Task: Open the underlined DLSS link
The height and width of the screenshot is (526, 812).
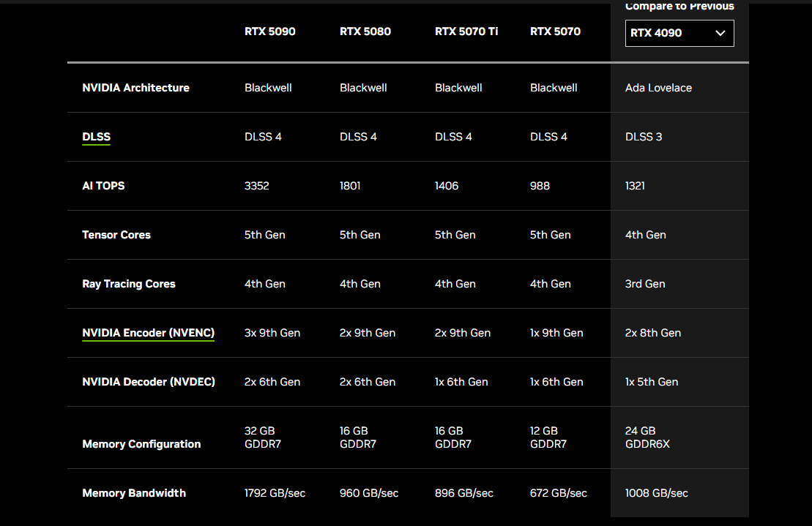Action: coord(97,137)
